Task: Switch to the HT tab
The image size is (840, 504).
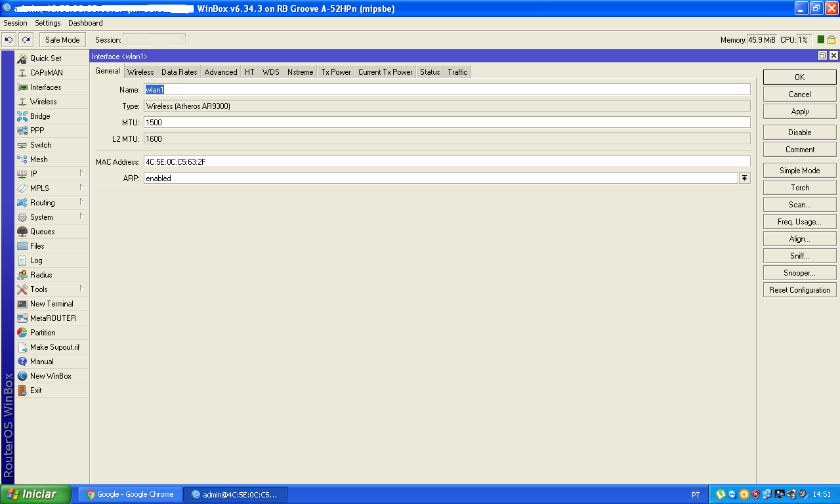Action: tap(249, 72)
